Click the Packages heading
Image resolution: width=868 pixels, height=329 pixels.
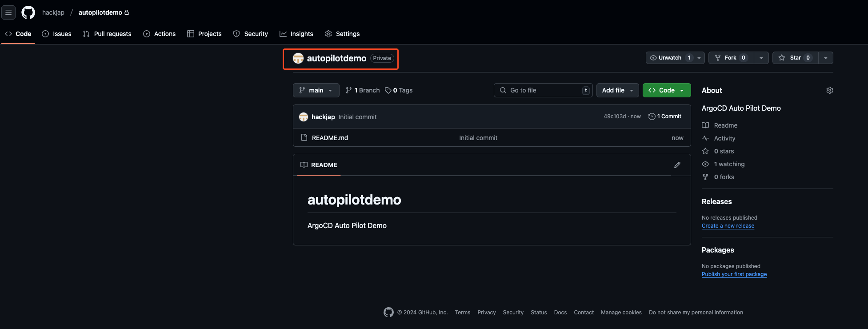(x=718, y=250)
